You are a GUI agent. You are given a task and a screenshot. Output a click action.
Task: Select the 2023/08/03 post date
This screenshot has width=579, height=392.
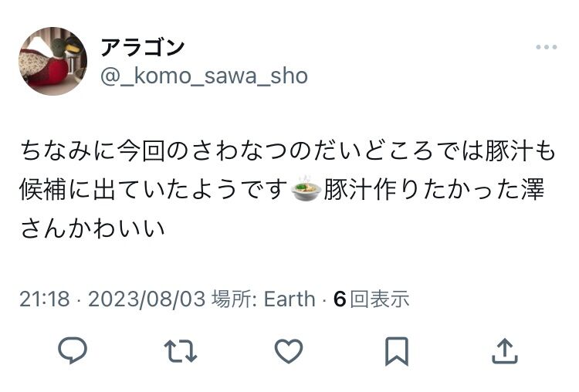point(147,299)
